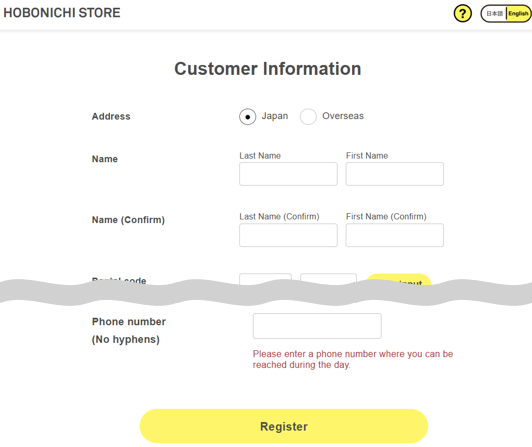Click into the First Name field

[395, 174]
